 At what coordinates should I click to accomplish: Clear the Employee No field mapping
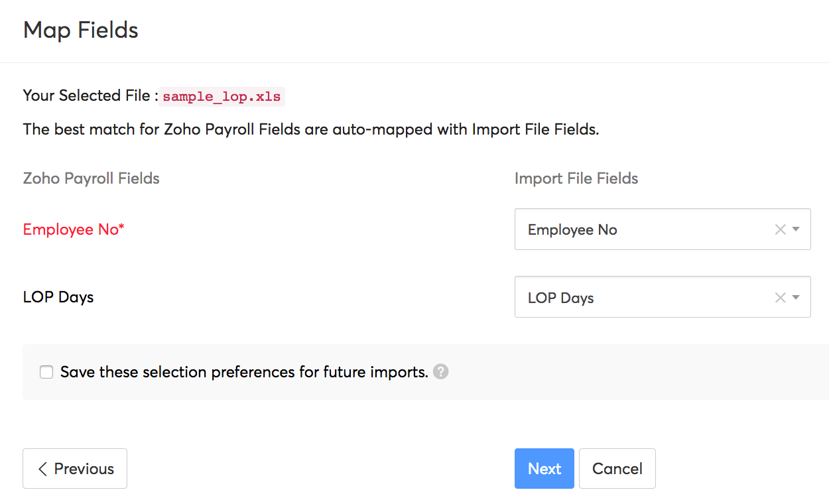(x=780, y=229)
